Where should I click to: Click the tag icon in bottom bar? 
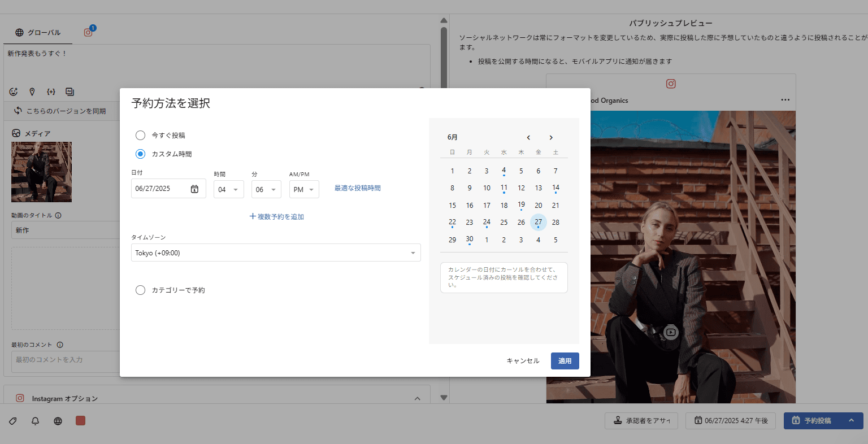coord(13,421)
